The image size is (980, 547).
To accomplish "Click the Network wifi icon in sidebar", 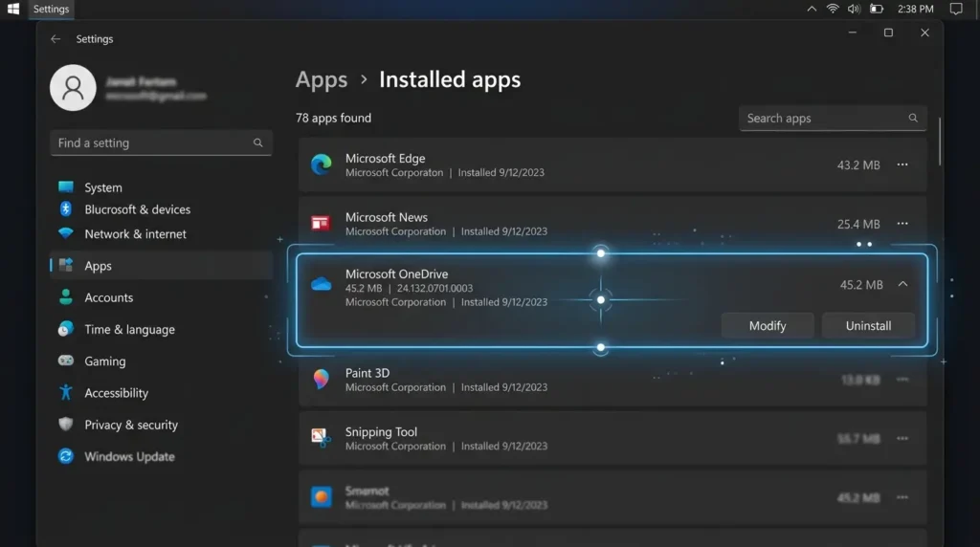I will coord(66,233).
